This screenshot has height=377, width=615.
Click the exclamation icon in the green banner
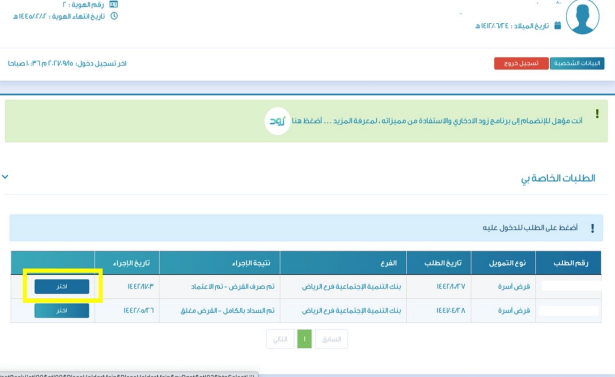point(597,114)
